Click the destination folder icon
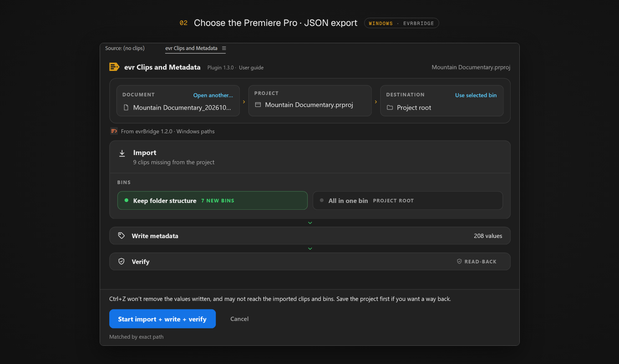 click(390, 108)
